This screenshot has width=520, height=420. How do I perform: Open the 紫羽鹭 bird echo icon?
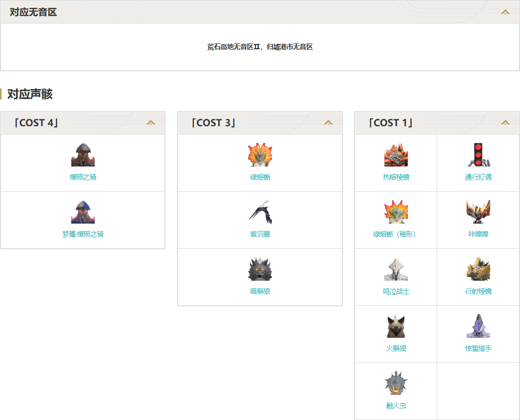click(260, 212)
